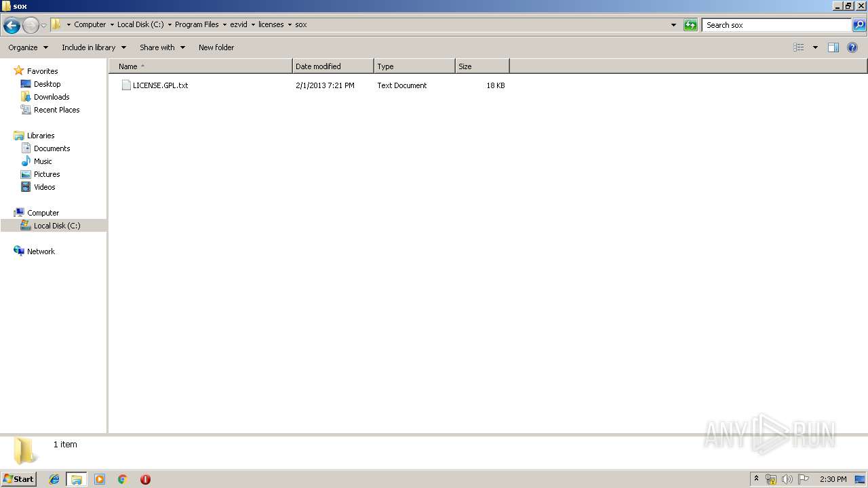This screenshot has height=488, width=868.
Task: Click the volume speaker tray icon
Action: [787, 479]
